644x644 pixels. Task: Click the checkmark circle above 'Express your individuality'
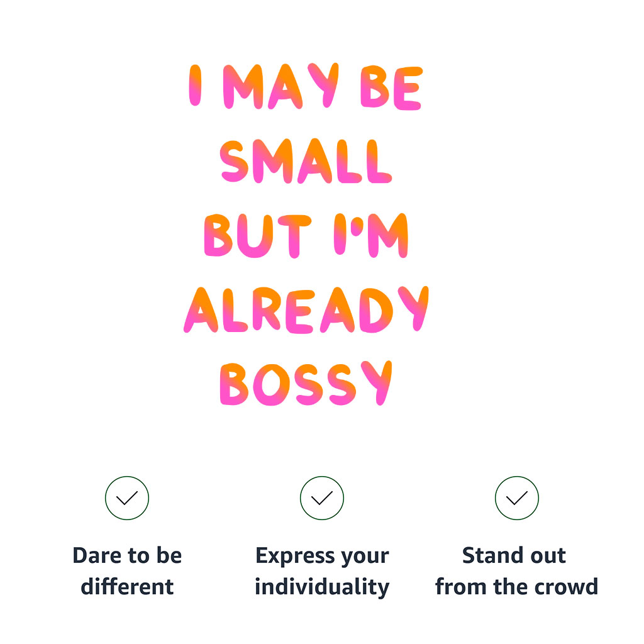322,498
